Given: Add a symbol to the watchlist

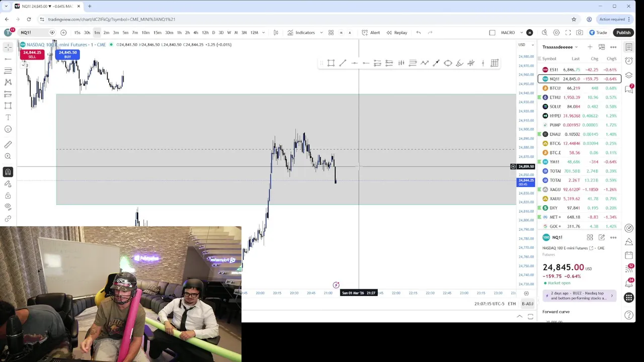Looking at the screenshot, I should click(590, 47).
